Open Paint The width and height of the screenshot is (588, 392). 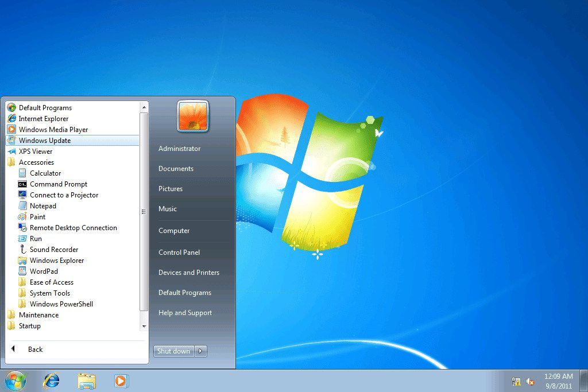38,216
